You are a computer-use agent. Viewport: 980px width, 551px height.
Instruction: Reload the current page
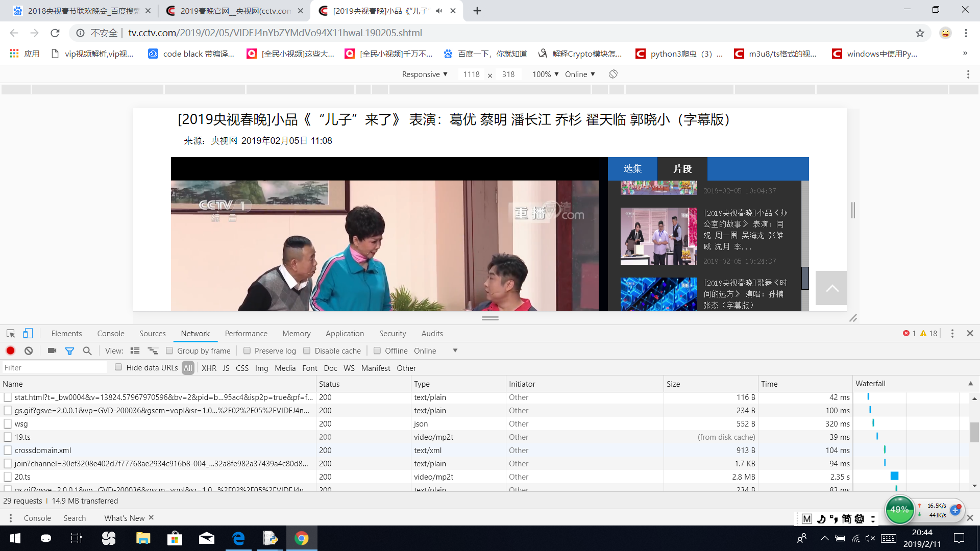pyautogui.click(x=55, y=33)
